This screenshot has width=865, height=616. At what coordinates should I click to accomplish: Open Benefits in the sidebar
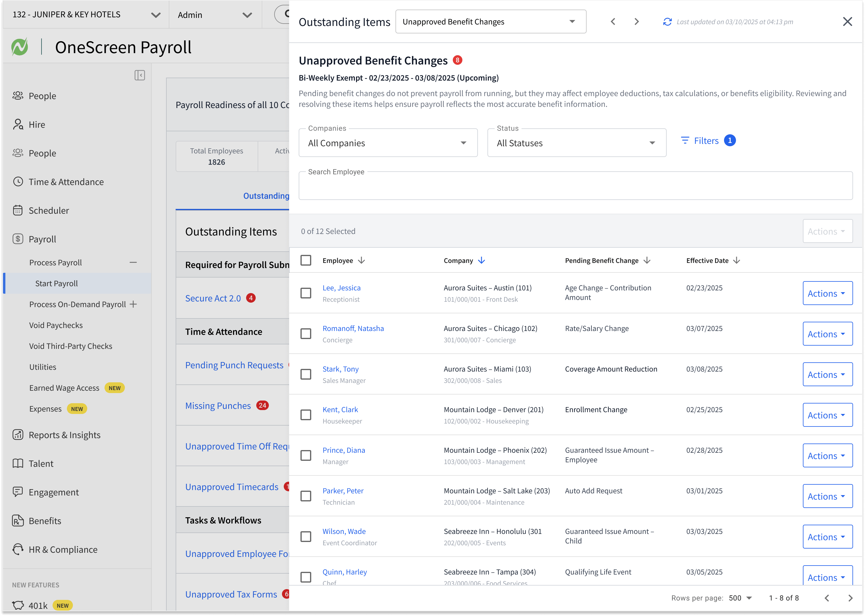tap(45, 520)
